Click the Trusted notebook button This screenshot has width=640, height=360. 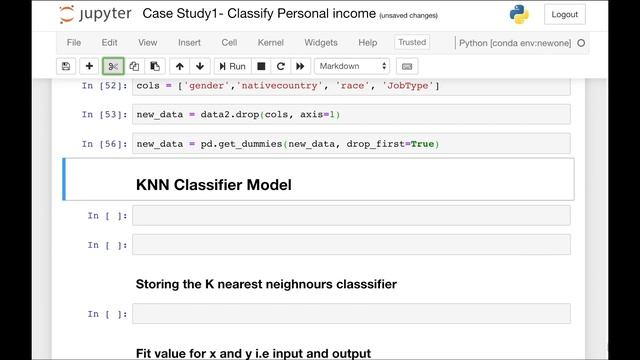coord(412,42)
